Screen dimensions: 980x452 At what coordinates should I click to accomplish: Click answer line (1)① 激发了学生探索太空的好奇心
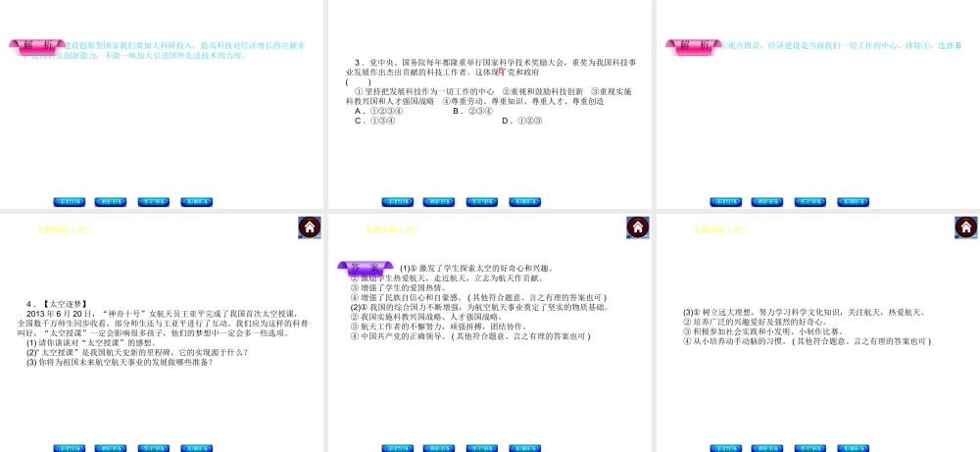[477, 269]
